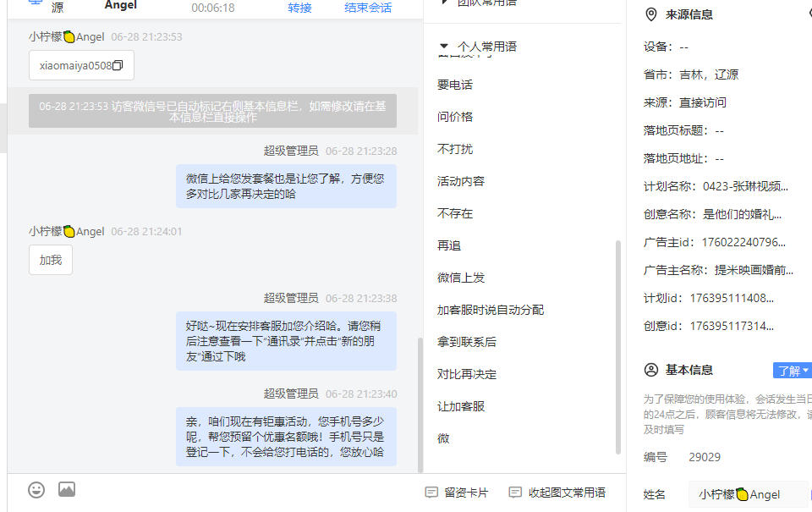Click the 创意id value row
Viewport: 812px width, 512px height.
click(x=709, y=327)
